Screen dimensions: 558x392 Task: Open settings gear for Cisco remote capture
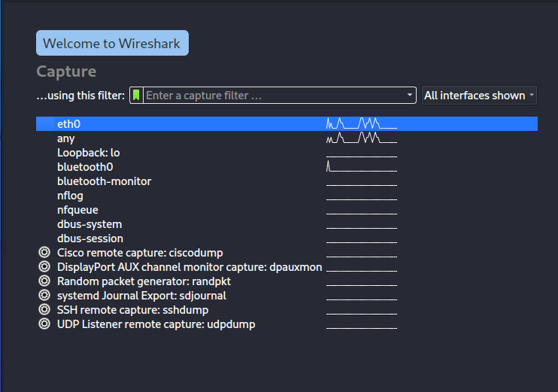[x=44, y=253]
